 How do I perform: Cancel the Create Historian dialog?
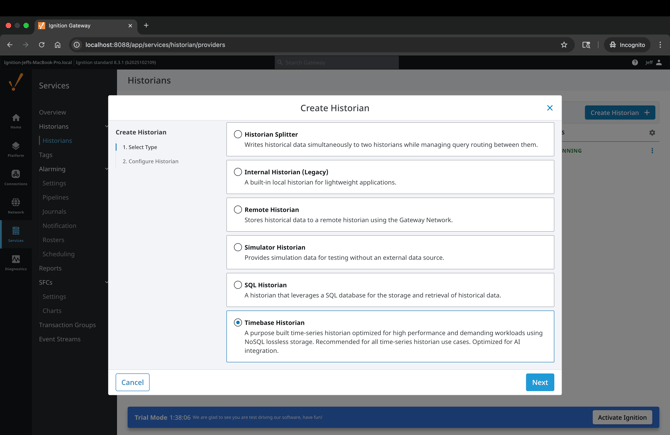[x=132, y=382]
